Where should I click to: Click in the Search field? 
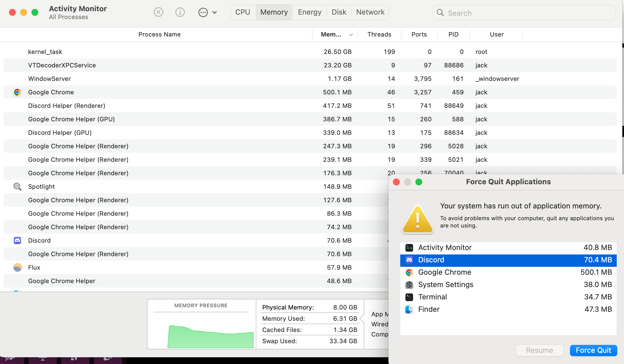[x=524, y=13]
